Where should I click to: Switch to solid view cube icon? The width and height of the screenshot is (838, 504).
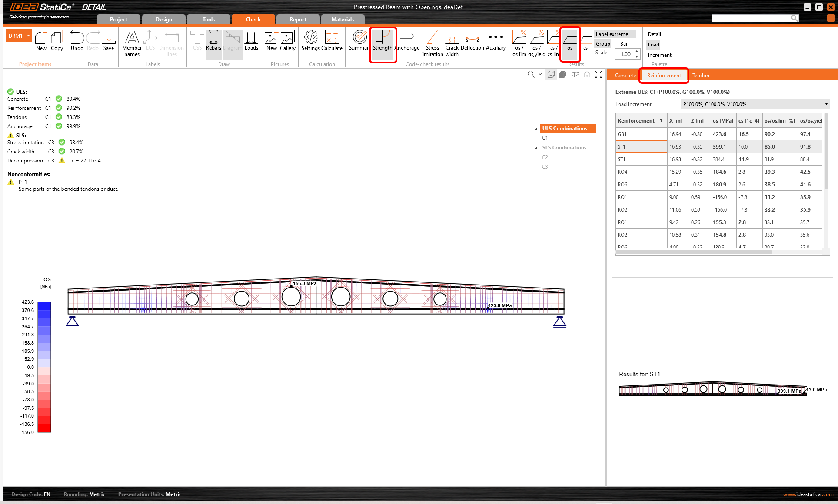tap(563, 74)
